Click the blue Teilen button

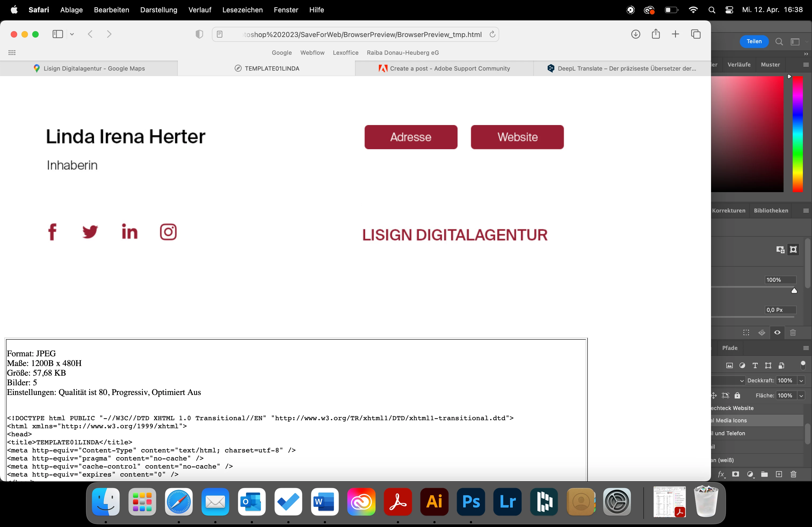point(754,41)
